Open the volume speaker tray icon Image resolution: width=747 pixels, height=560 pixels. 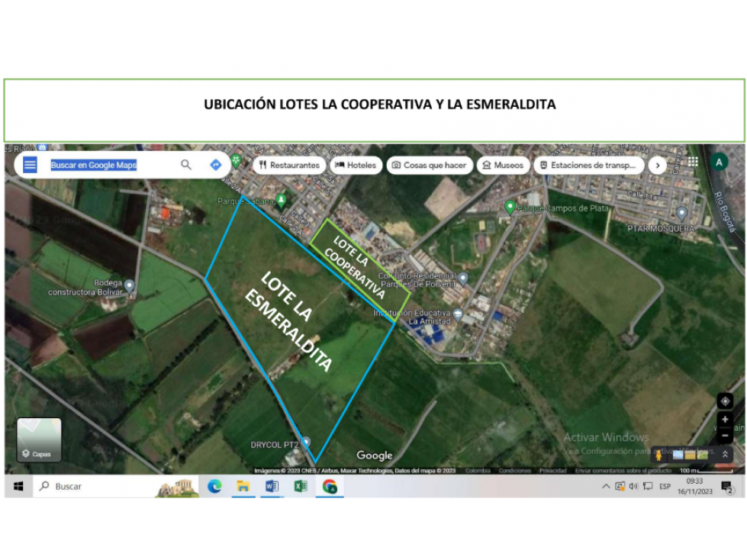coord(633,486)
